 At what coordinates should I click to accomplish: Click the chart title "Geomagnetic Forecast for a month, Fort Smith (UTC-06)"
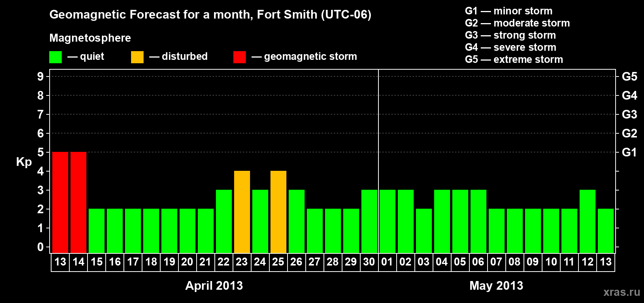click(x=210, y=15)
